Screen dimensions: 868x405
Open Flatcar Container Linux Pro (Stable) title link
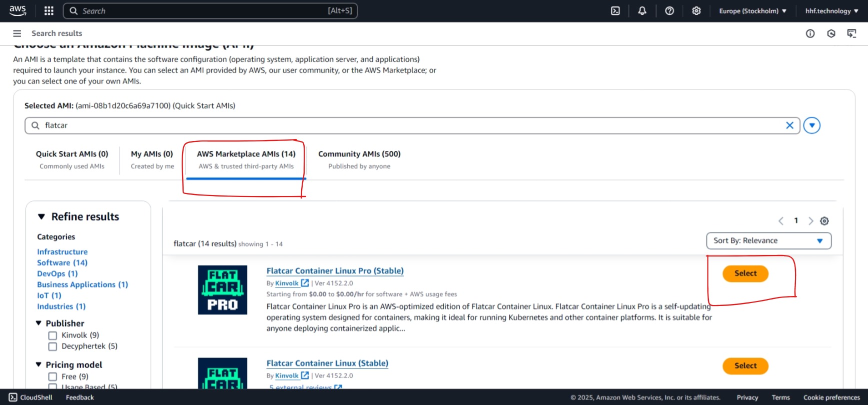pos(335,270)
